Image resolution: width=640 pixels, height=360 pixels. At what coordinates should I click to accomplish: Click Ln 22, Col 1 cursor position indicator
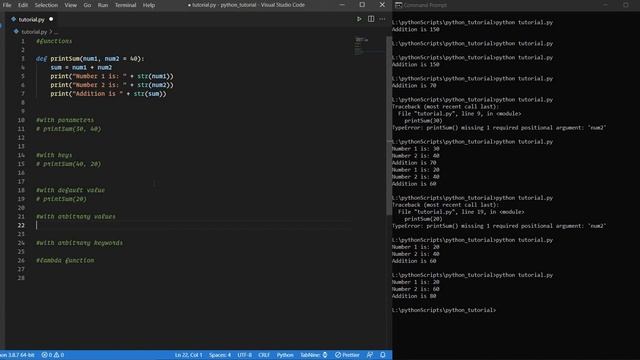[x=188, y=355]
